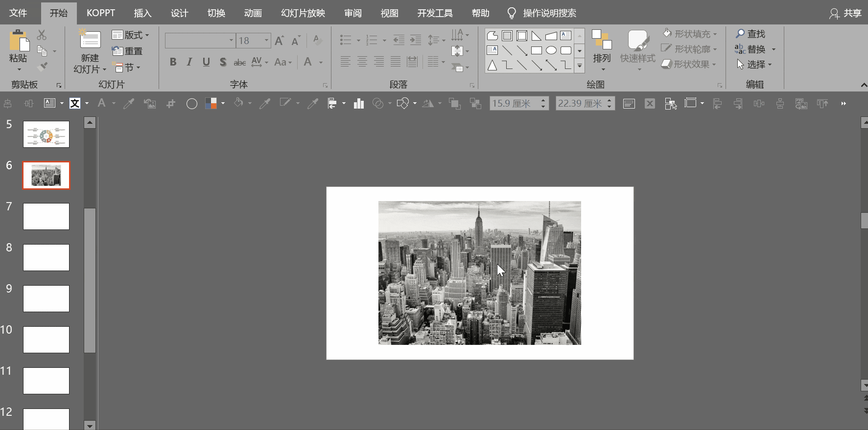Open the font size dropdown showing 18
Screen dimensions: 868x430
(267, 41)
